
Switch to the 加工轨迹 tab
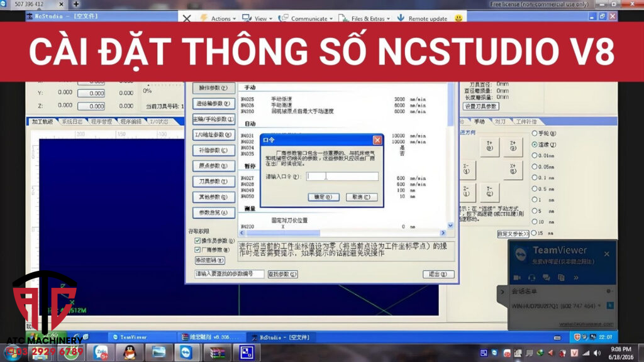[42, 121]
